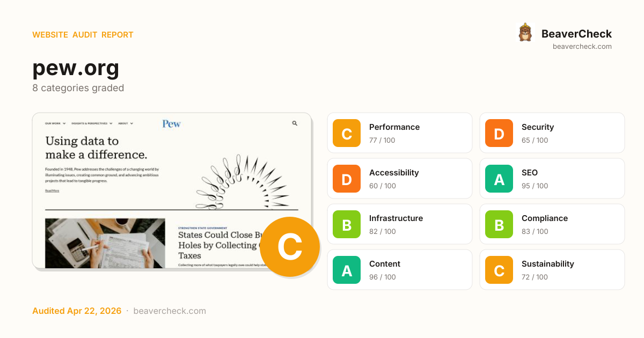Click the Security grade D badge
This screenshot has width=644, height=338.
click(x=499, y=133)
